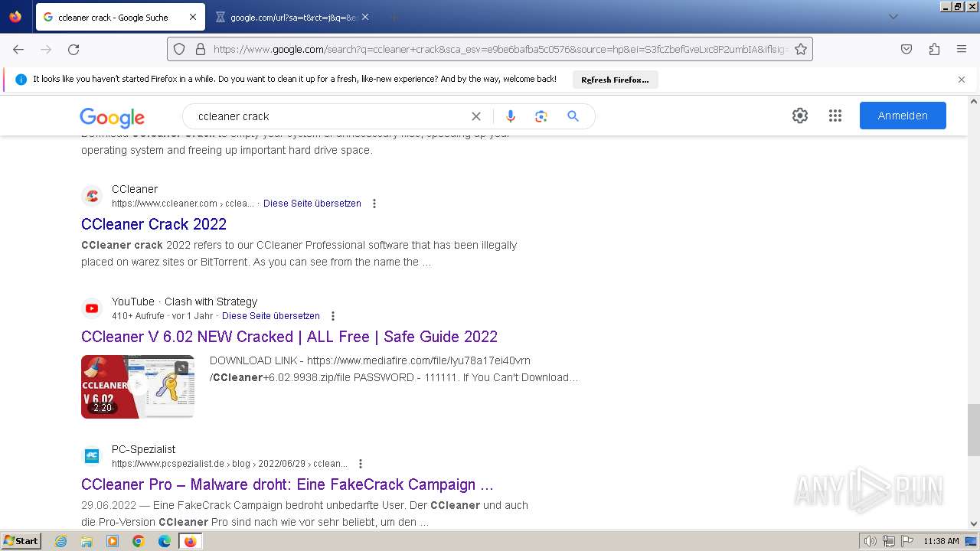
Task: Click the Refresh Firefox button
Action: [x=615, y=80]
